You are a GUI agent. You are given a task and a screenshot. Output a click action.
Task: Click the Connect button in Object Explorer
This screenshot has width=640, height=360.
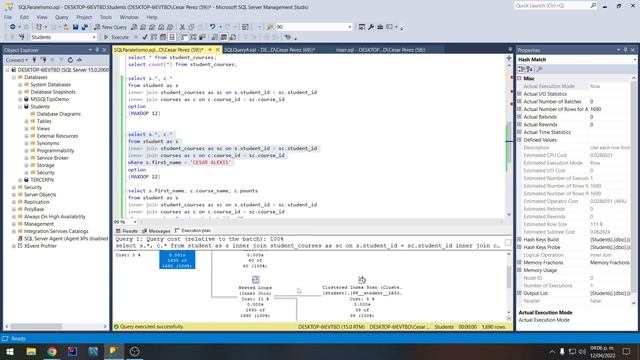16,60
